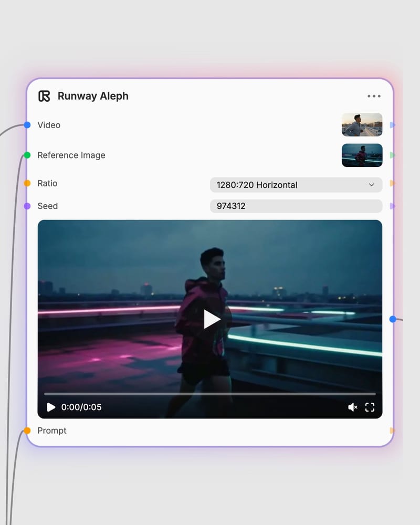Click the orange Ratio input port
This screenshot has height=525, width=420.
[27, 183]
